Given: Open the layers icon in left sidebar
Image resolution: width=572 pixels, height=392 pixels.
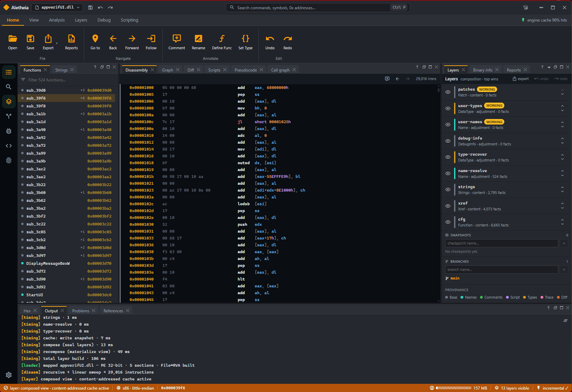Looking at the screenshot, I should [x=9, y=102].
